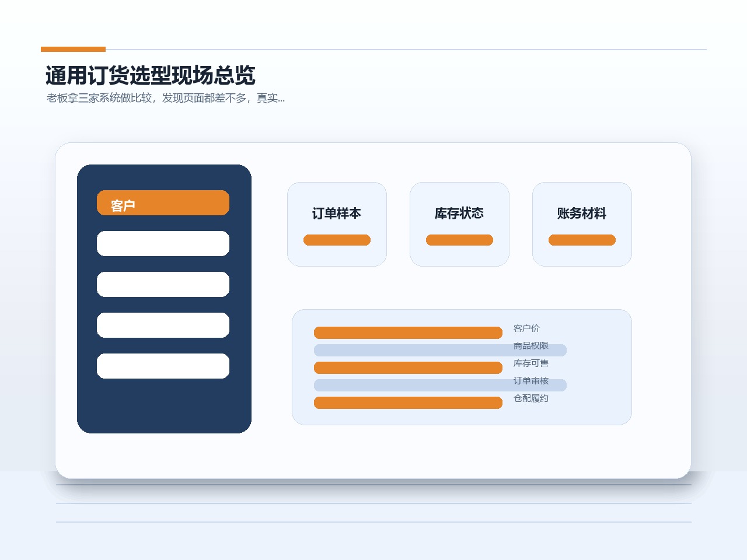Open the 库存状态 card
The width and height of the screenshot is (747, 560).
pyautogui.click(x=459, y=224)
